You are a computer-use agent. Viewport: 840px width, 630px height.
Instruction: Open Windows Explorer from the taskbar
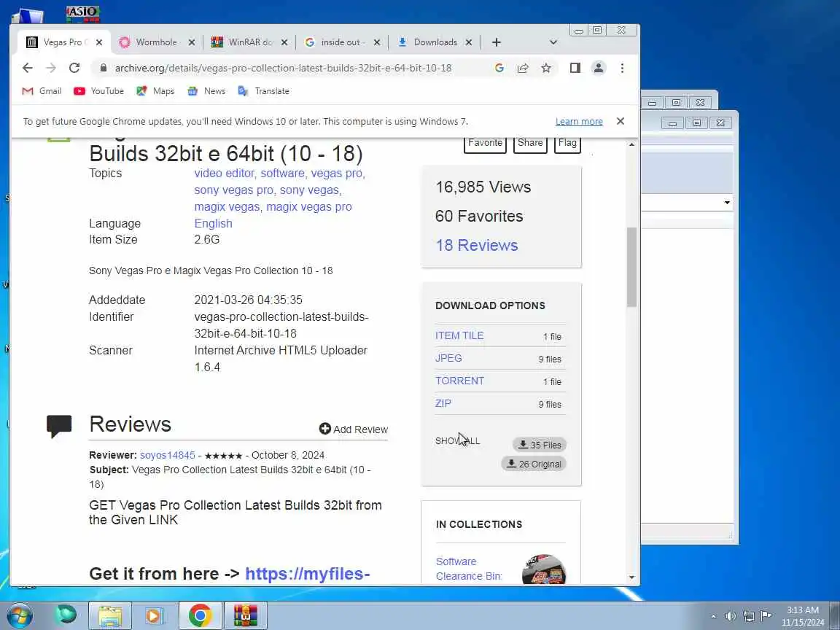coord(110,615)
